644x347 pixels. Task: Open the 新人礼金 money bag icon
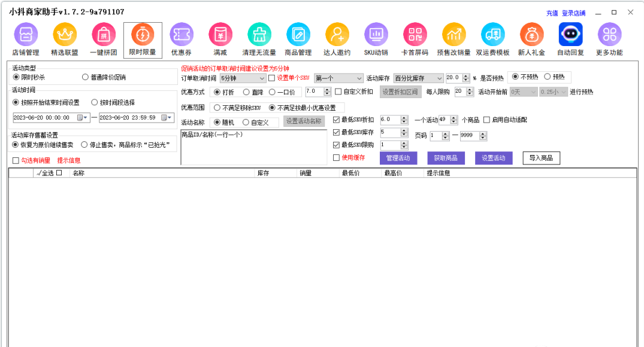click(531, 35)
